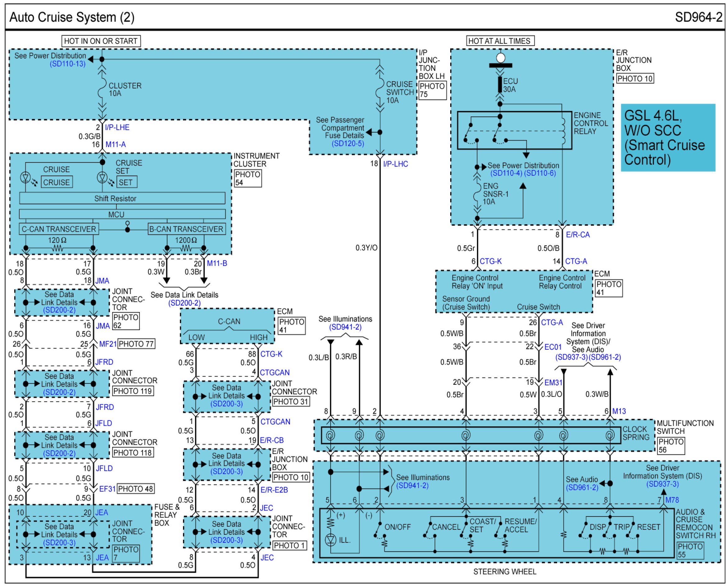
Task: Select the M13 connector label
Action: pos(619,411)
